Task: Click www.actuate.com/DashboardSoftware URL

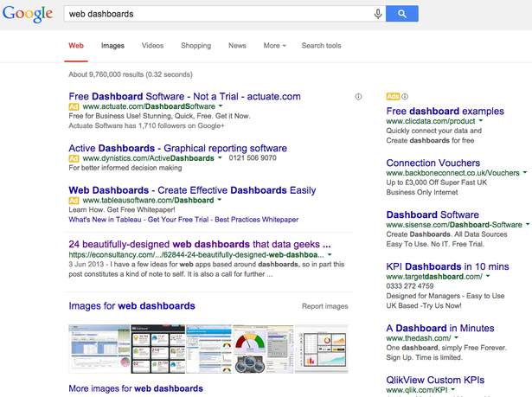Action: click(x=149, y=106)
